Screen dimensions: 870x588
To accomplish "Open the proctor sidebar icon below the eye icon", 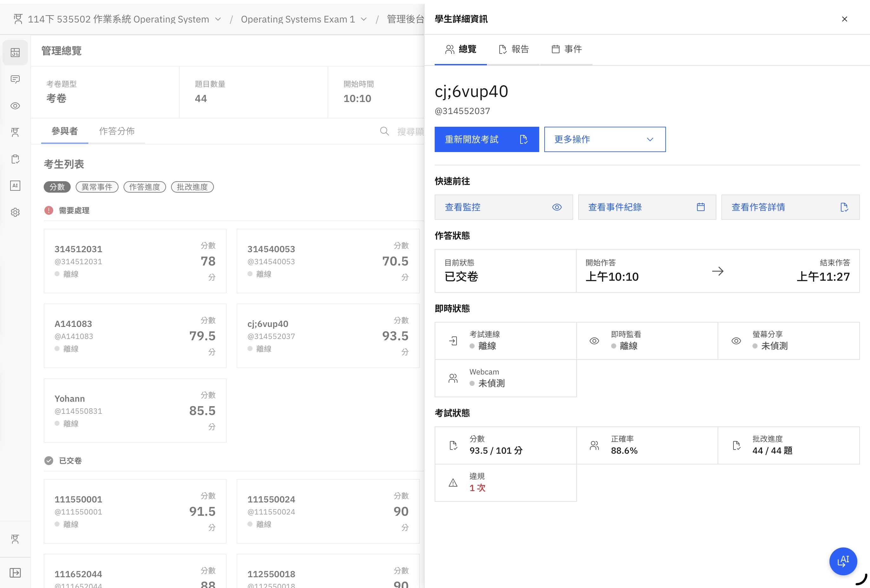I will point(15,132).
